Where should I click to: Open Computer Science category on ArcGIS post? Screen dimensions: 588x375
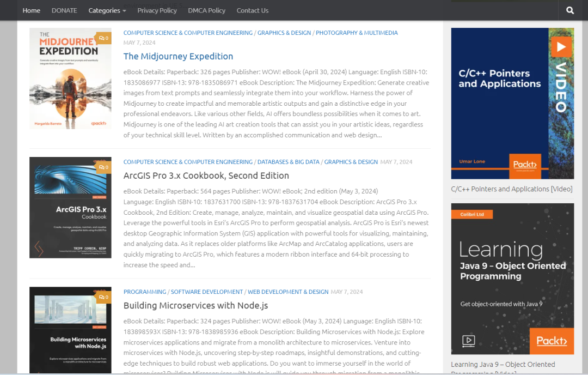point(188,162)
